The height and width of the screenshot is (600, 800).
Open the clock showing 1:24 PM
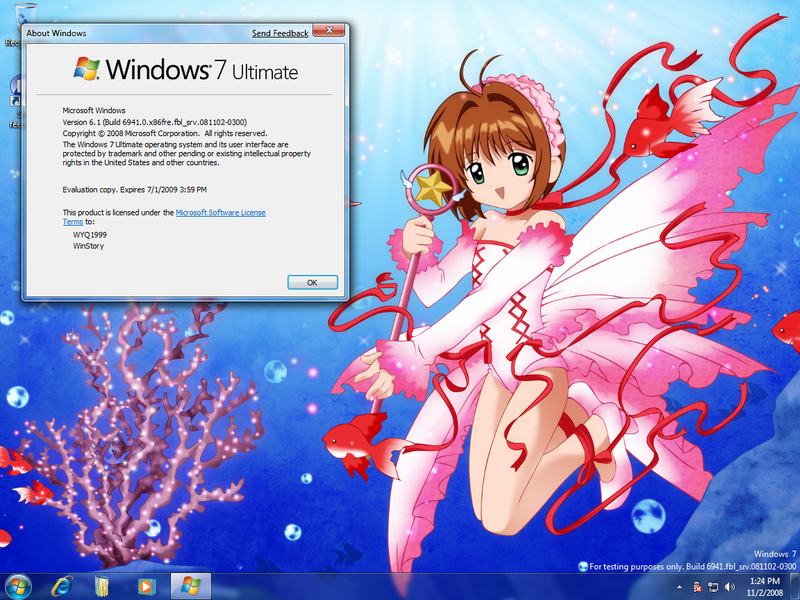[765, 587]
